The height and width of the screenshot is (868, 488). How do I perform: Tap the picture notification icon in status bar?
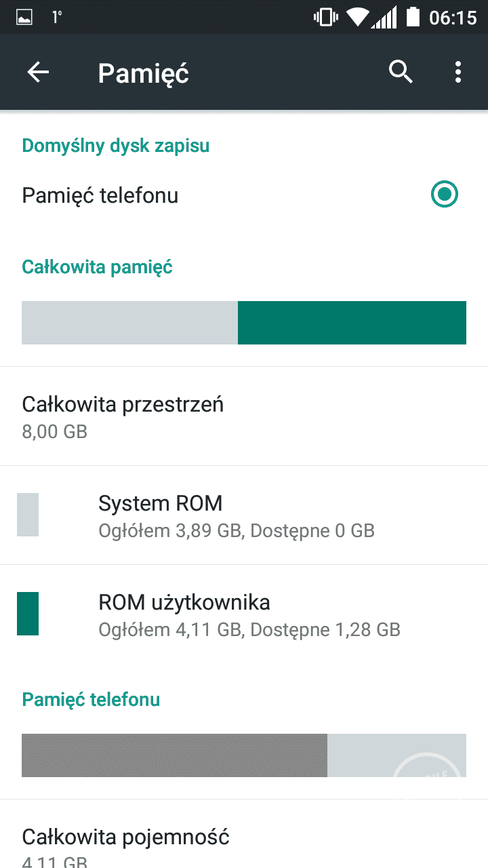pos(24,18)
